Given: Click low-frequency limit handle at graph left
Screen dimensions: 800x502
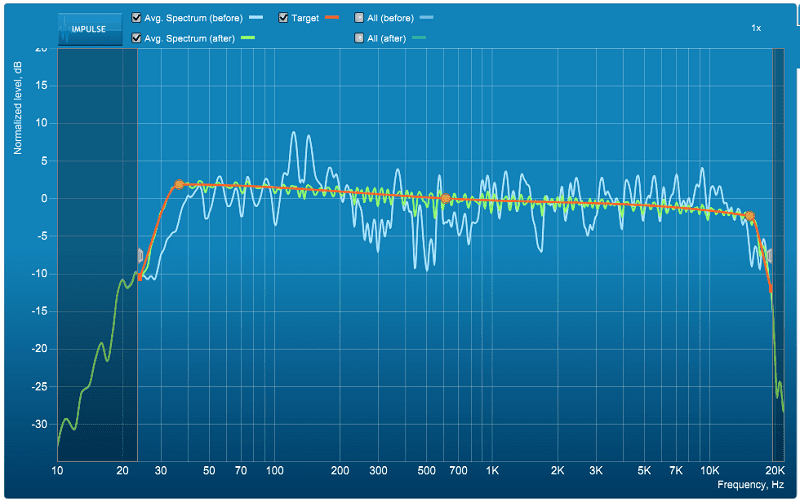Looking at the screenshot, I should [140, 255].
